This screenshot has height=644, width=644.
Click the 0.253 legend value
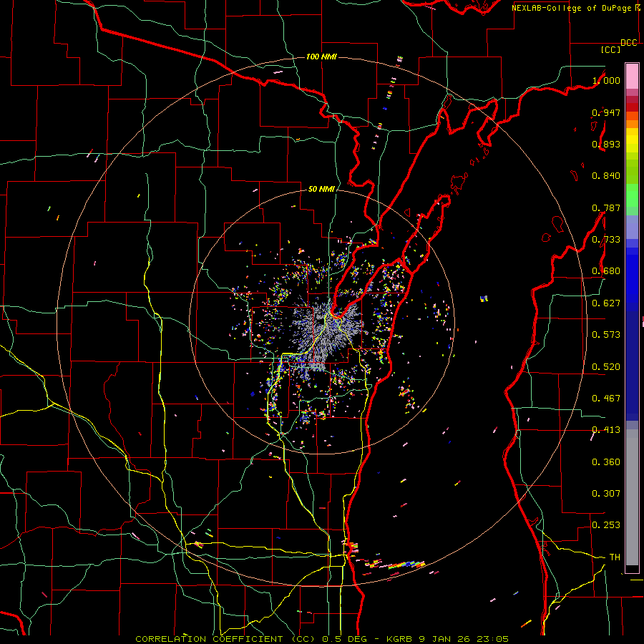[606, 525]
